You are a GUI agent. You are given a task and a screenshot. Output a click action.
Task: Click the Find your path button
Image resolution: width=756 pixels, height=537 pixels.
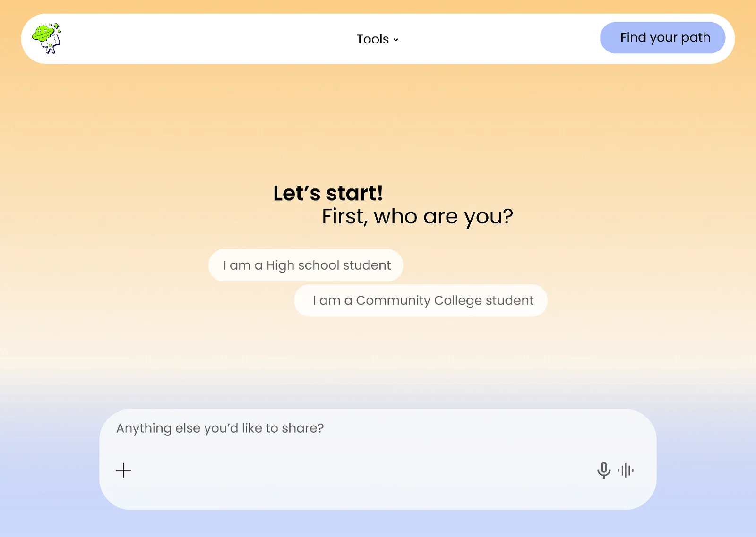662,38
